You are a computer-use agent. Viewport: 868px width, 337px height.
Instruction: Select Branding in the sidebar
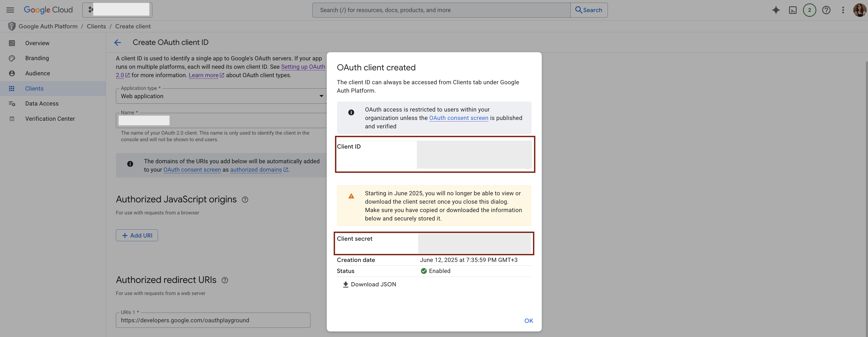(37, 58)
